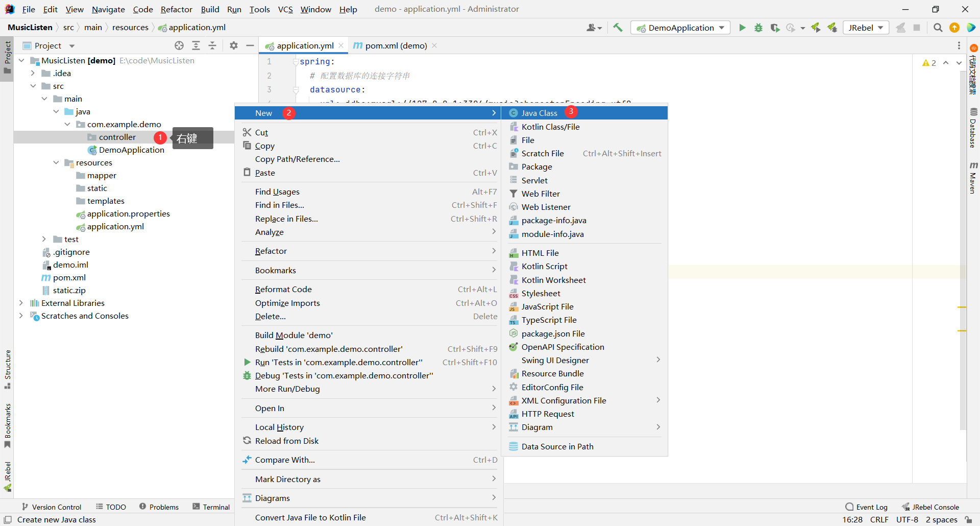Image resolution: width=980 pixels, height=526 pixels.
Task: Click the fold toggle beside spring: line
Action: point(296,61)
